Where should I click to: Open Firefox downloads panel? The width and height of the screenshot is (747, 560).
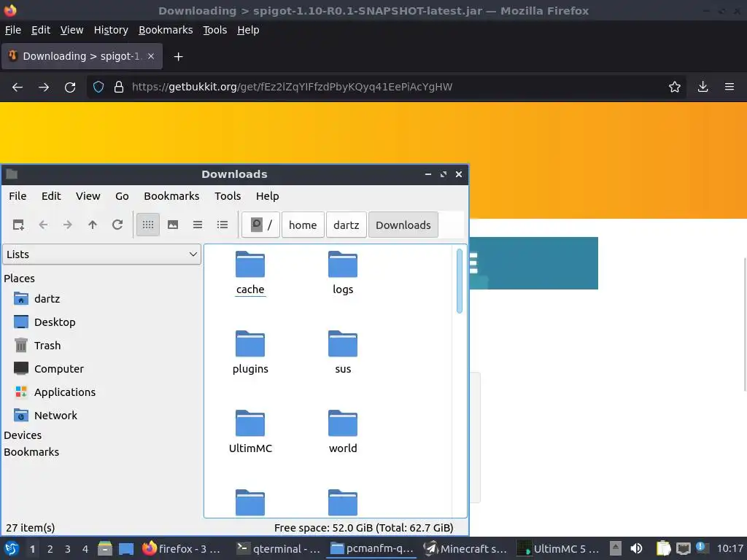click(703, 87)
